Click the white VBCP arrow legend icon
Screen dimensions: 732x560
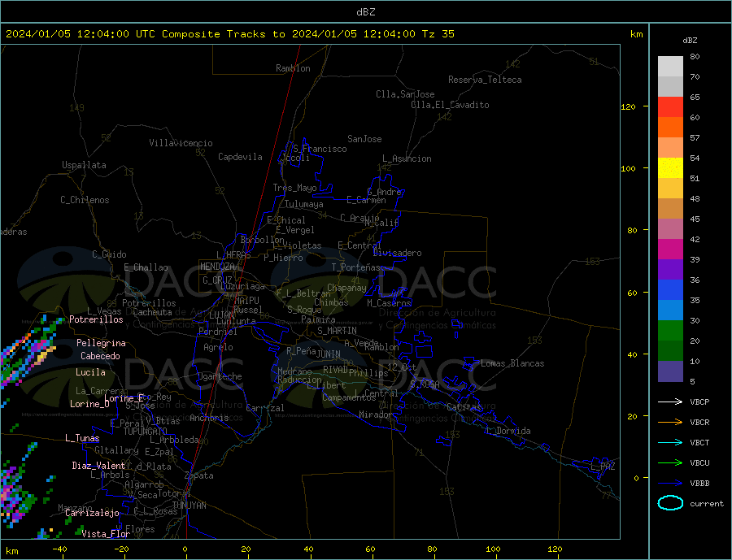(670, 402)
